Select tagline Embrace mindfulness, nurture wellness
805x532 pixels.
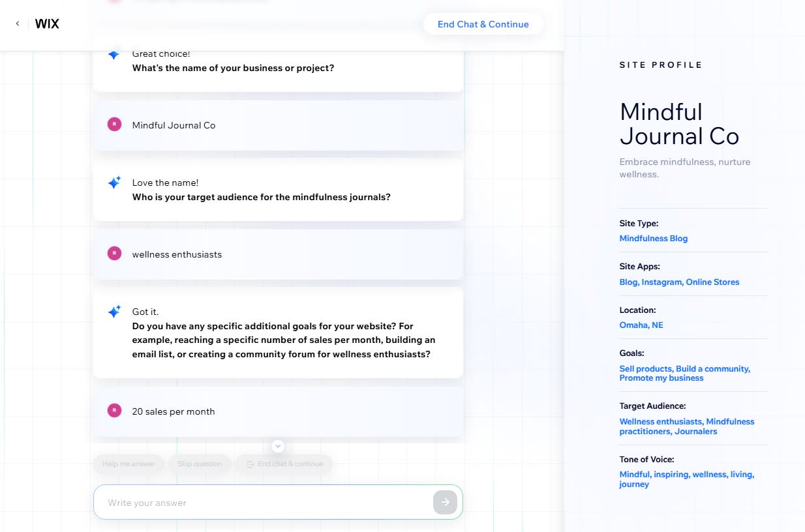(684, 168)
